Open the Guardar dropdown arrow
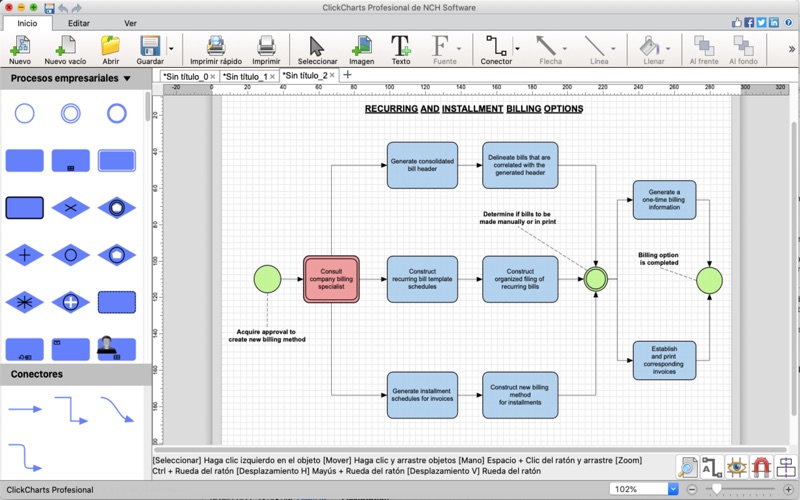Viewport: 800px width, 500px height. [x=171, y=49]
